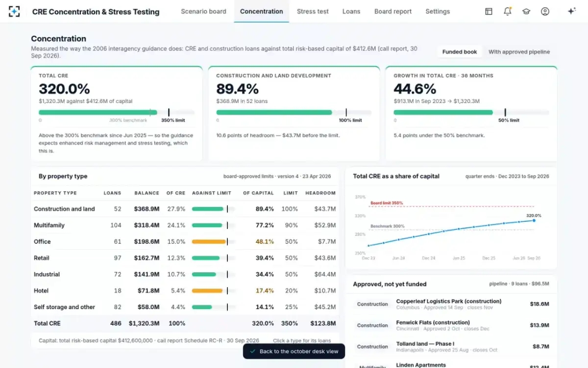
Task: Open the layout panel icon
Action: click(x=489, y=11)
